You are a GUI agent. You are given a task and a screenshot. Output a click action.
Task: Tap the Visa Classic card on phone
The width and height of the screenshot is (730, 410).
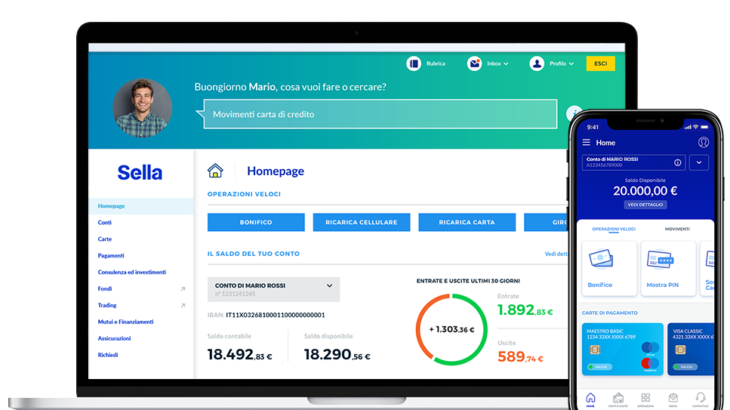(690, 349)
